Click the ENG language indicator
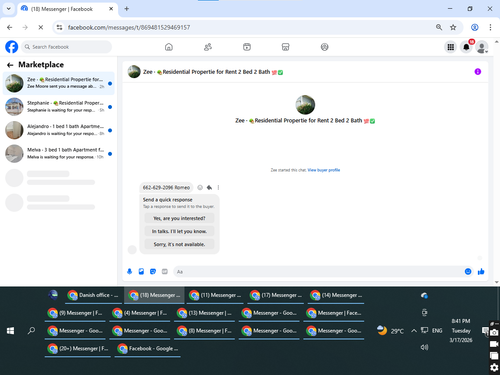The image size is (500, 375). pyautogui.click(x=437, y=331)
